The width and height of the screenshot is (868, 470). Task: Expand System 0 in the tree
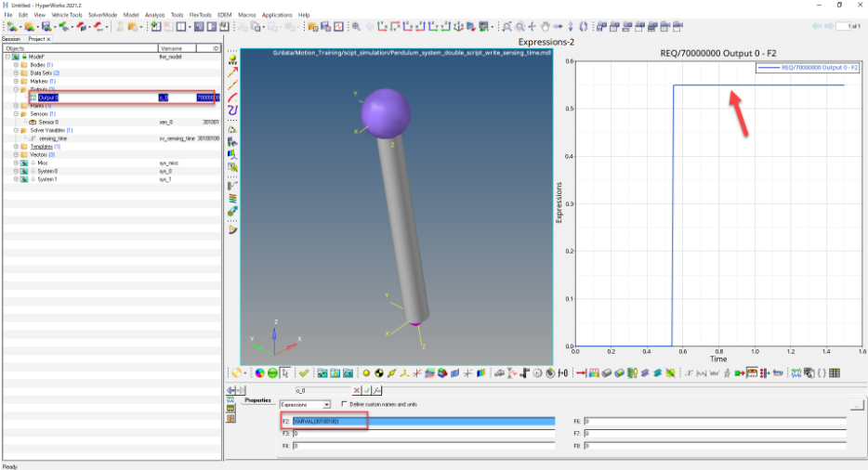[16, 171]
